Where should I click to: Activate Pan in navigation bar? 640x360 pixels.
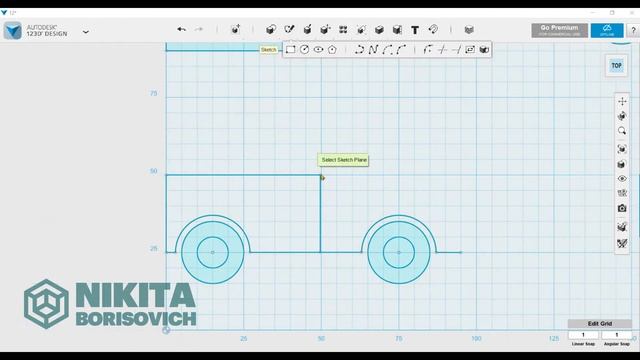(622, 101)
